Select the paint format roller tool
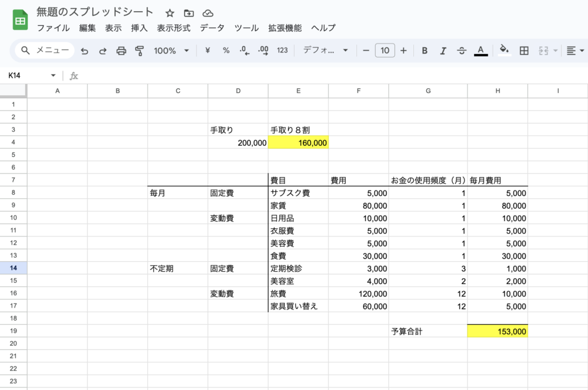The height and width of the screenshot is (390, 588). tap(139, 51)
